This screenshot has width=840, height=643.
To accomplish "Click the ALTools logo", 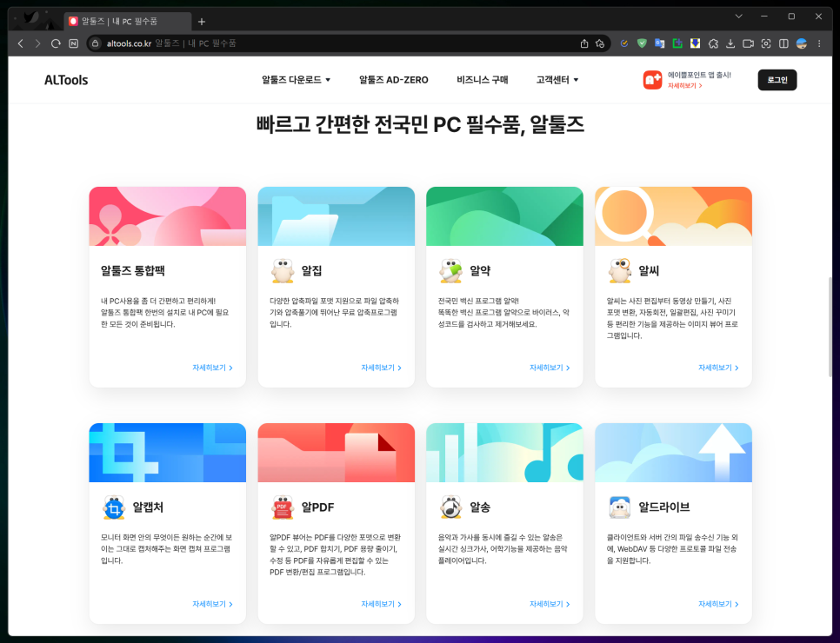I will point(66,80).
